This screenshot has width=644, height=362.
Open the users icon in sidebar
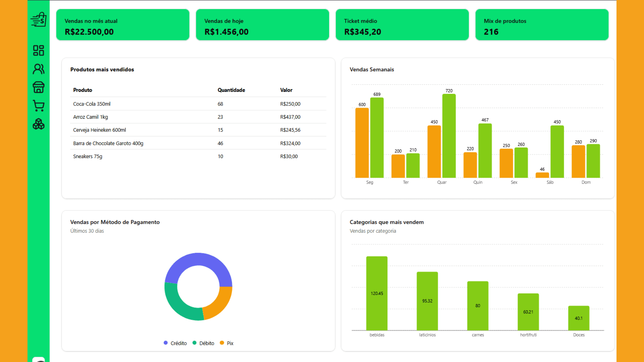click(39, 69)
